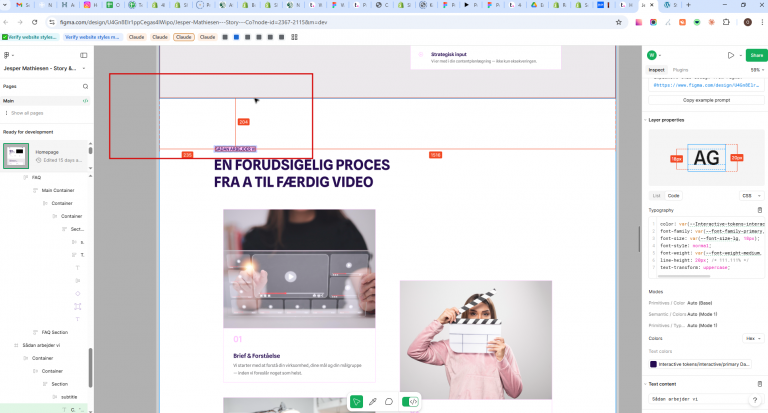Open the Figma main menu icon

(6, 55)
